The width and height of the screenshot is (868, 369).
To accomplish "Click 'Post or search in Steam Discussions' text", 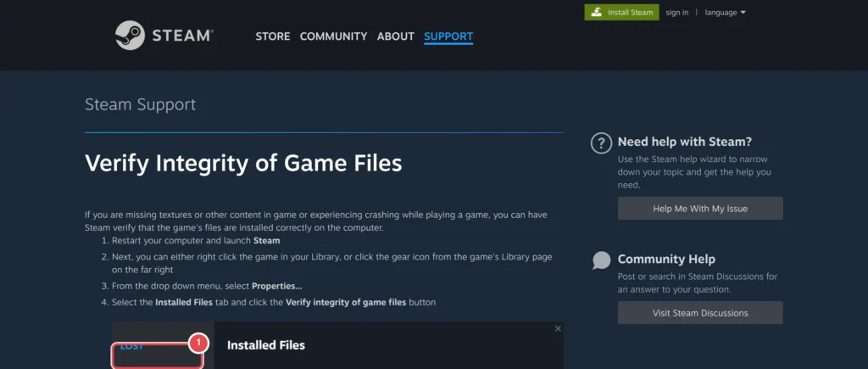I will pyautogui.click(x=698, y=282).
